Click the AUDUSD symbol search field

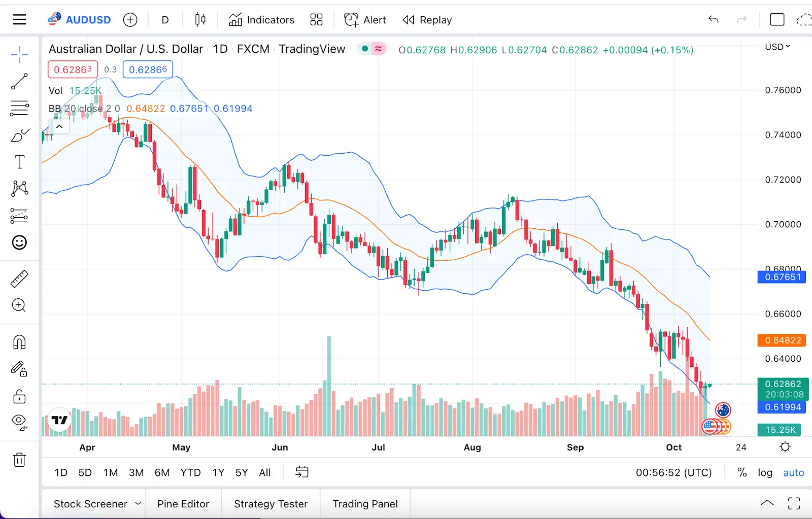tap(88, 20)
